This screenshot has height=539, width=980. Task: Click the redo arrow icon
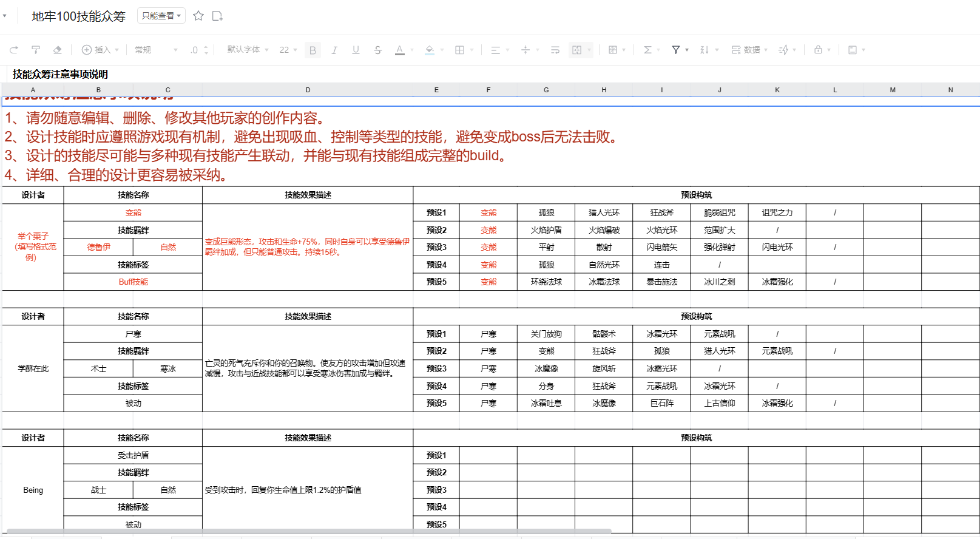14,50
